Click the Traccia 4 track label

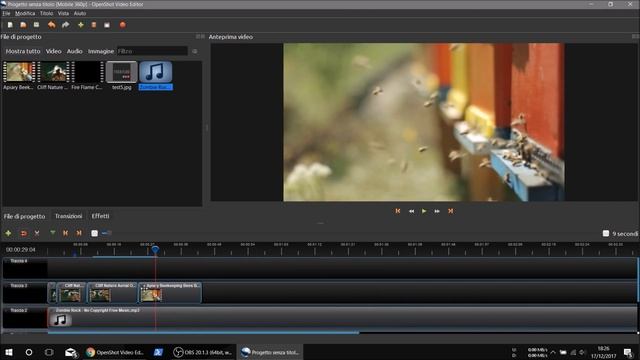coord(19,261)
